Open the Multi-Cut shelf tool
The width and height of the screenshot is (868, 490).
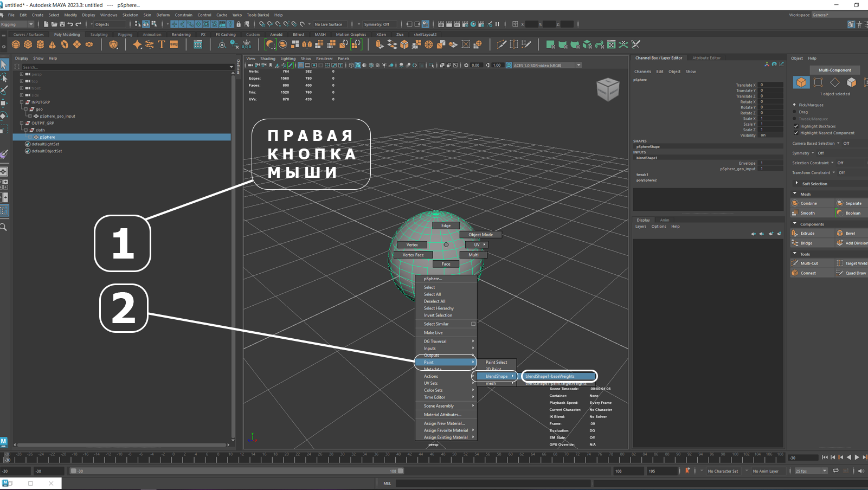click(502, 44)
